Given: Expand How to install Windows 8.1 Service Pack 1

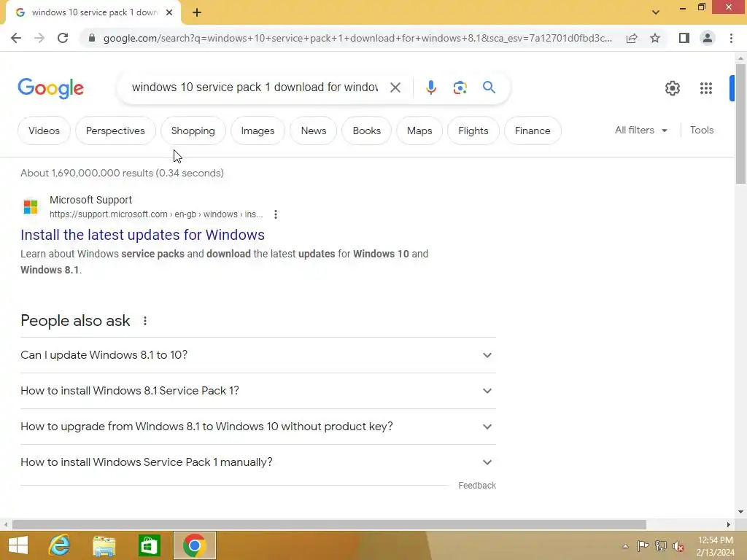Looking at the screenshot, I should point(258,391).
